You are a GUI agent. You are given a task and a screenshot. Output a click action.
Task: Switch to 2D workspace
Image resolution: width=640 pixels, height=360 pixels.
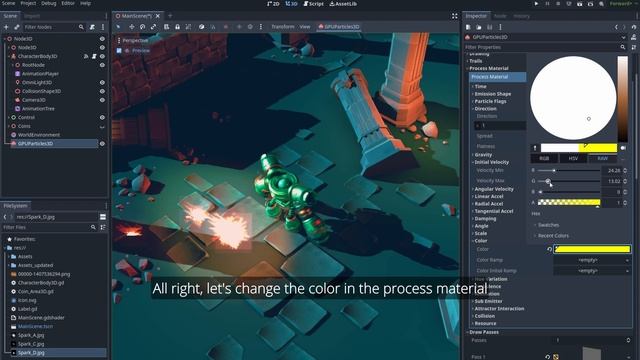click(x=273, y=4)
